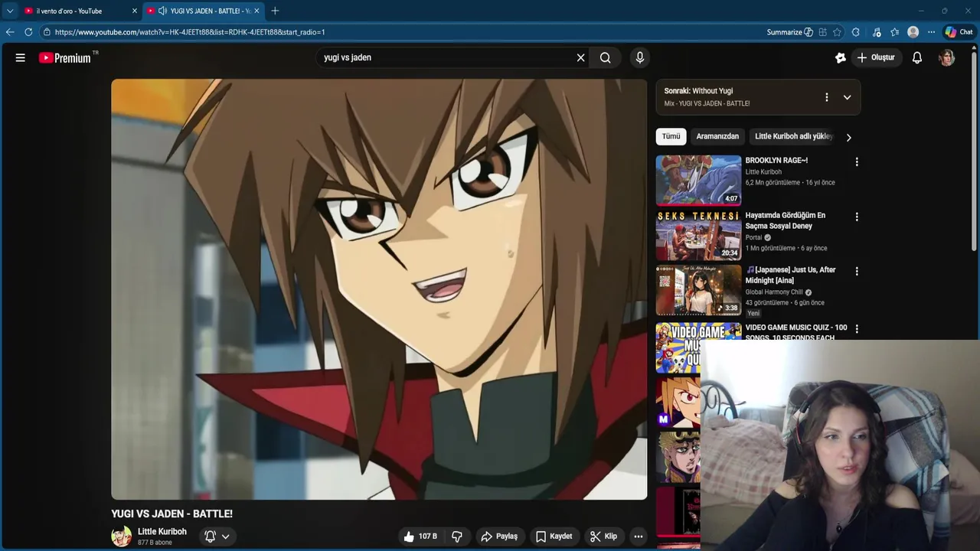This screenshot has height=551, width=980.
Task: Click the Oluştur create button
Action: [876, 57]
